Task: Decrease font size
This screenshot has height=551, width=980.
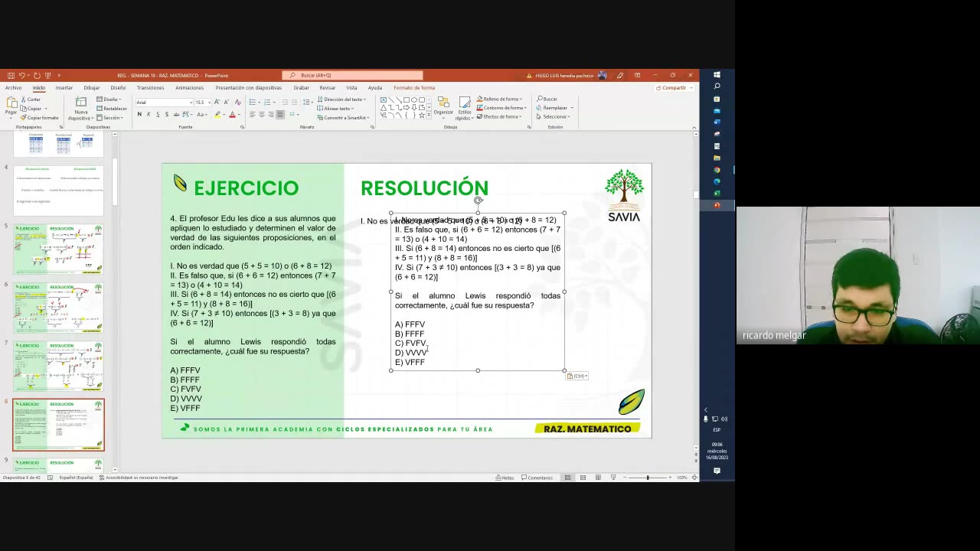Action: (227, 102)
